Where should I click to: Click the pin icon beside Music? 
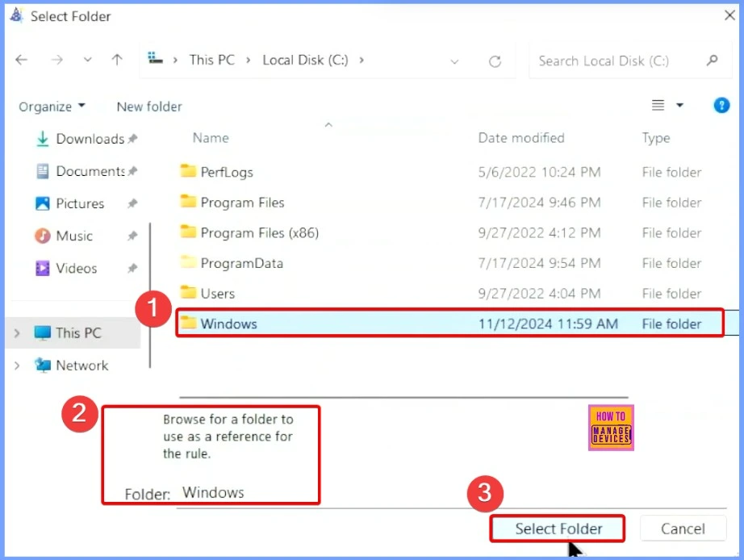[x=132, y=236]
